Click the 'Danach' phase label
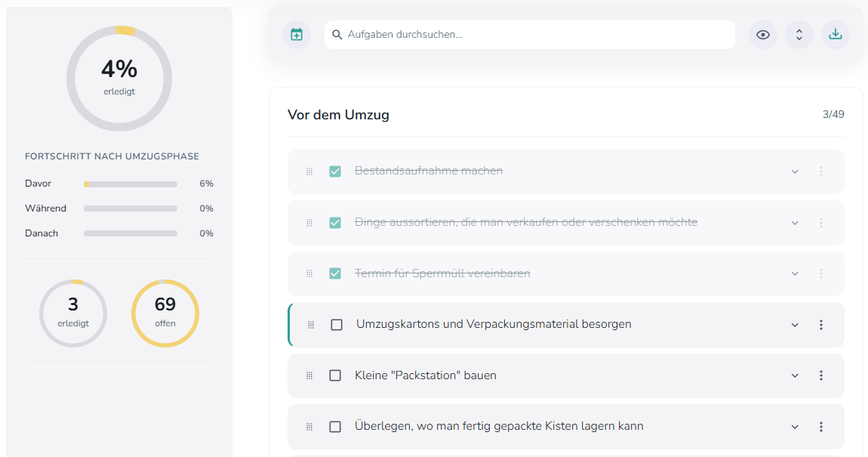868x457 pixels. pos(42,233)
